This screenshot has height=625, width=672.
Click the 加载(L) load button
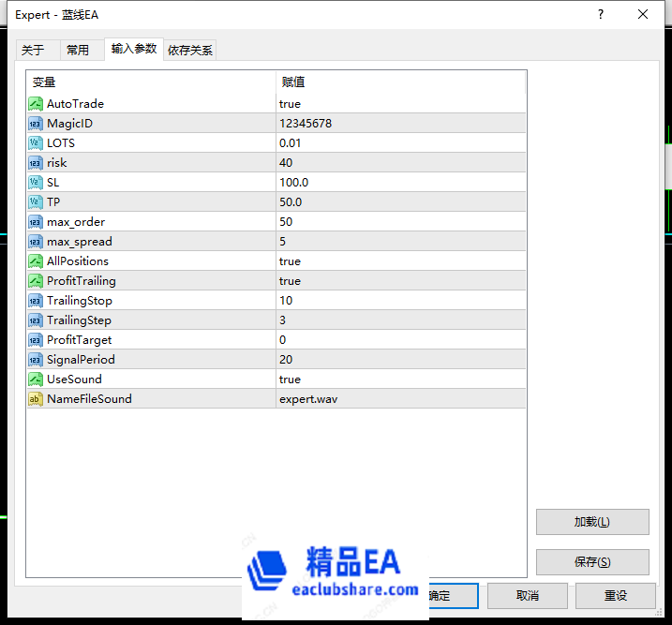pos(592,522)
